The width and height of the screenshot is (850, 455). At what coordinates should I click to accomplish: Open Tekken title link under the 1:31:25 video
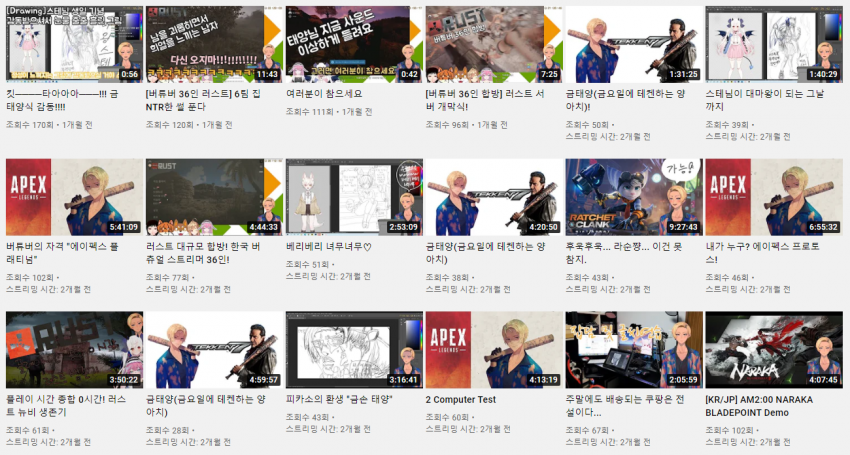click(x=625, y=100)
